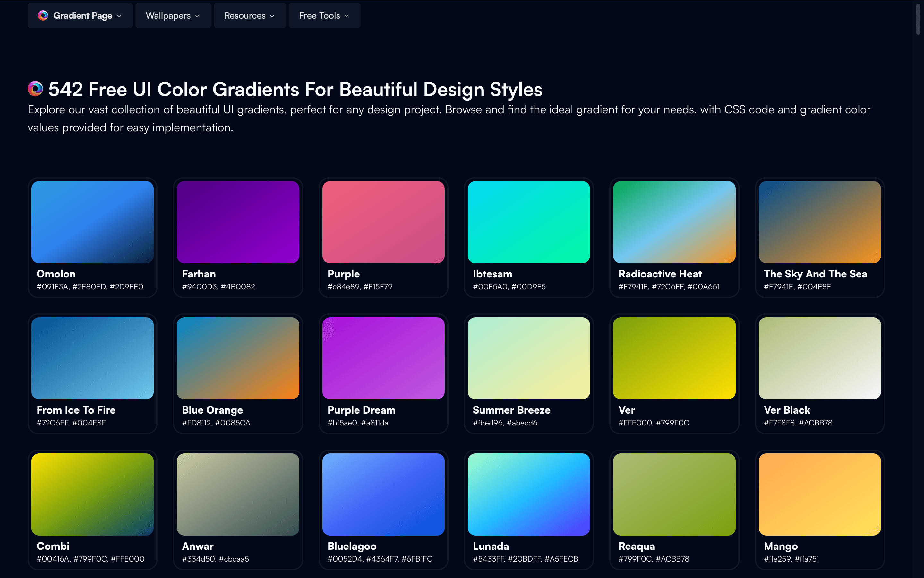Select the Purple pink gradient swatch
924x578 pixels.
[x=383, y=222]
